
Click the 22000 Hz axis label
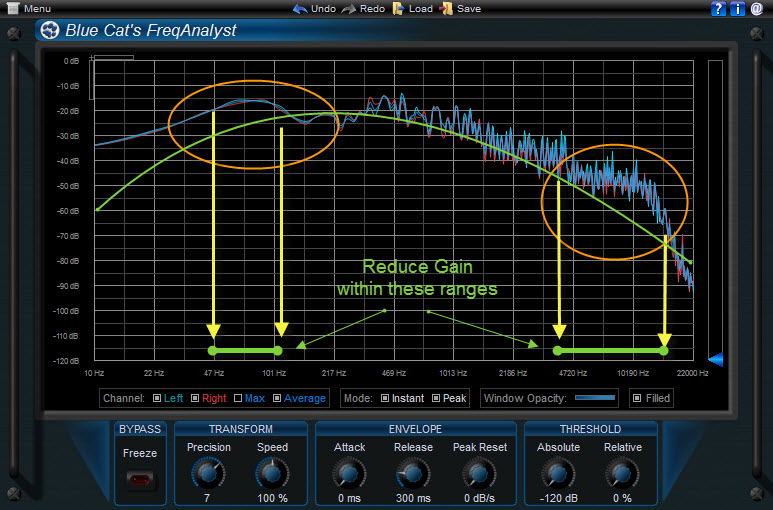(692, 373)
